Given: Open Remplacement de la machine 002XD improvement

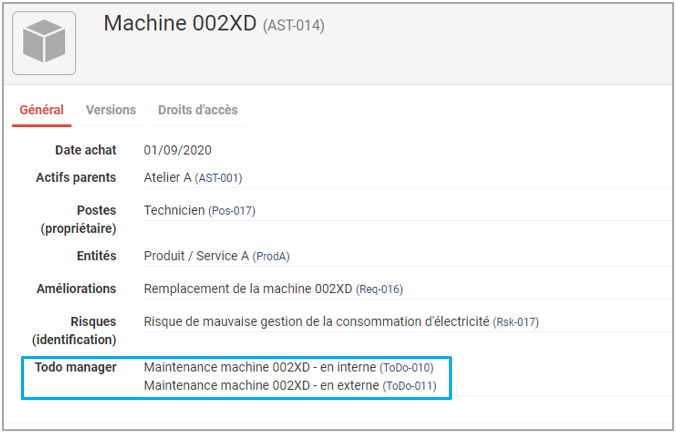Looking at the screenshot, I should point(248,289).
